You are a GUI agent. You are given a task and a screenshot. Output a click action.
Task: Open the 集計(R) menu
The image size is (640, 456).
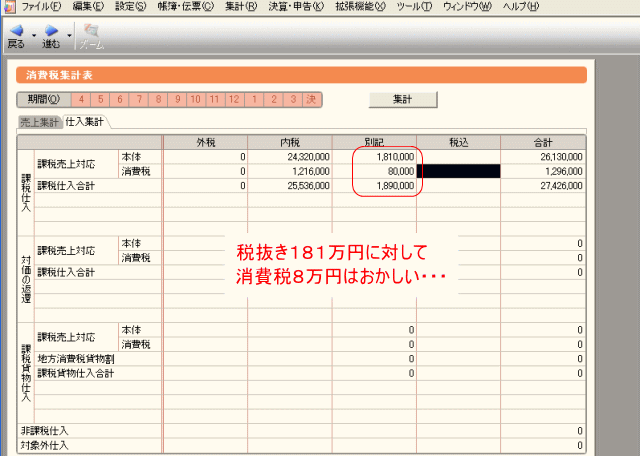tap(241, 7)
